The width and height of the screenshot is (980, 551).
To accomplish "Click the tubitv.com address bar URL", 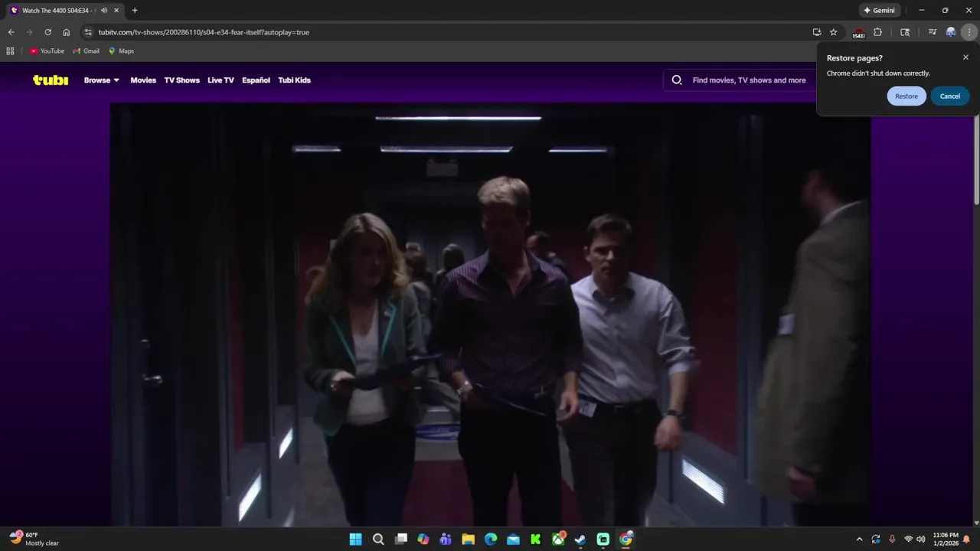I will coord(204,32).
